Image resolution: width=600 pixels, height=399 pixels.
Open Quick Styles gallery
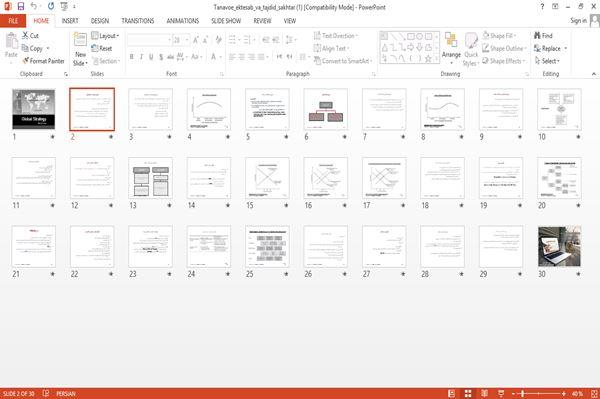[471, 49]
